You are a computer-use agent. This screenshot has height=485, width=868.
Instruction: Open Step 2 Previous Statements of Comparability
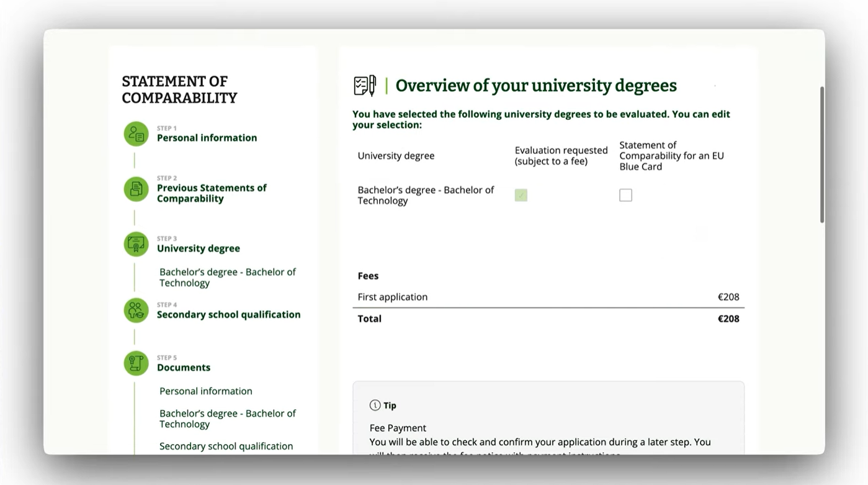[x=212, y=193]
